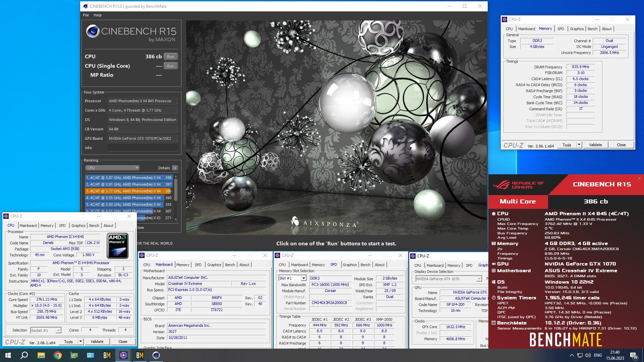Click the CPU-Z Memory window title icon
This screenshot has width=644, height=362.
click(504, 19)
